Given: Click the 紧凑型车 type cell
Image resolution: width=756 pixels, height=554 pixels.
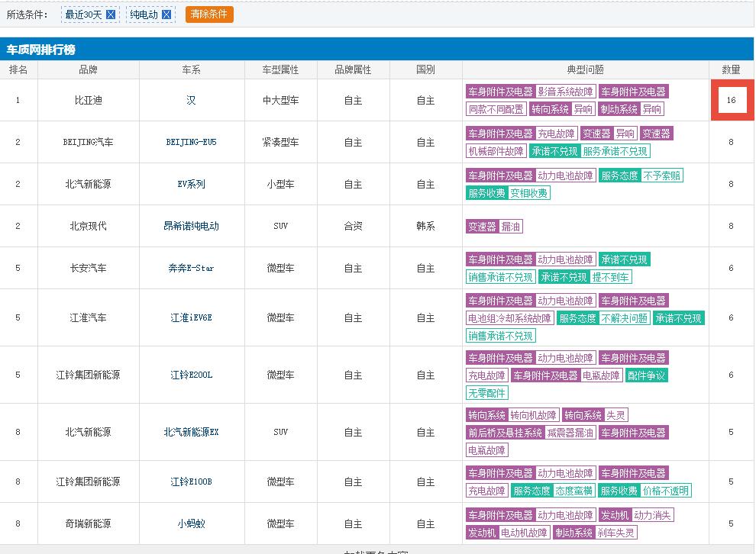Looking at the screenshot, I should coord(280,142).
